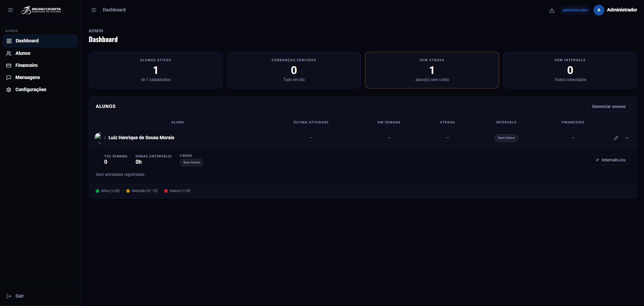Click the Configurações gear icon
Screen dimensions: 644x306
coord(9,90)
